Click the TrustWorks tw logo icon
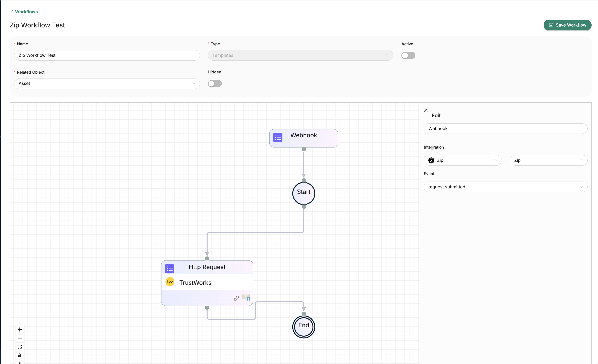The height and width of the screenshot is (364, 598). tap(170, 282)
